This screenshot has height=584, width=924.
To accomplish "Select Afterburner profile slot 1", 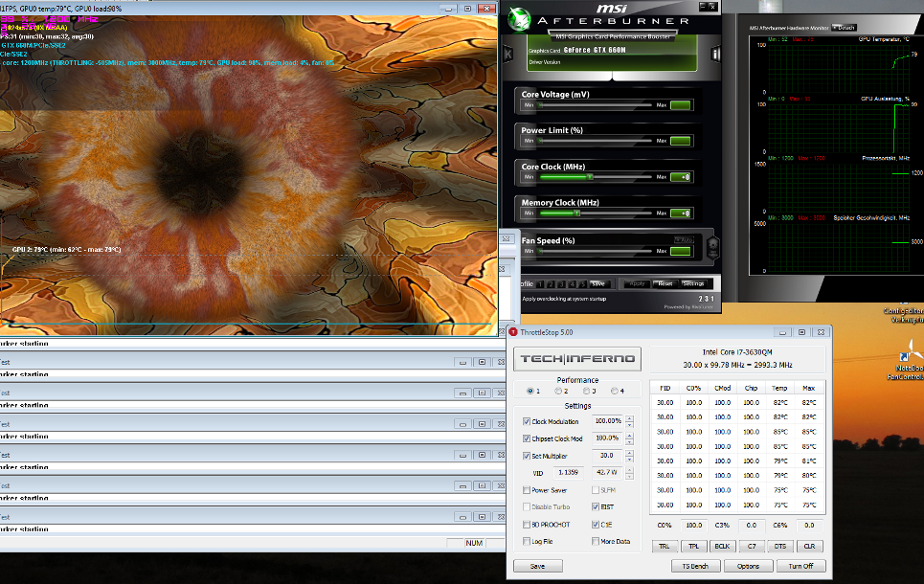I will [540, 284].
